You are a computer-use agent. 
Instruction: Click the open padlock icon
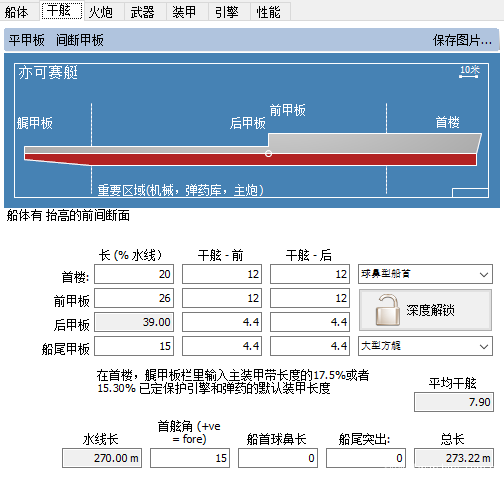point(388,310)
